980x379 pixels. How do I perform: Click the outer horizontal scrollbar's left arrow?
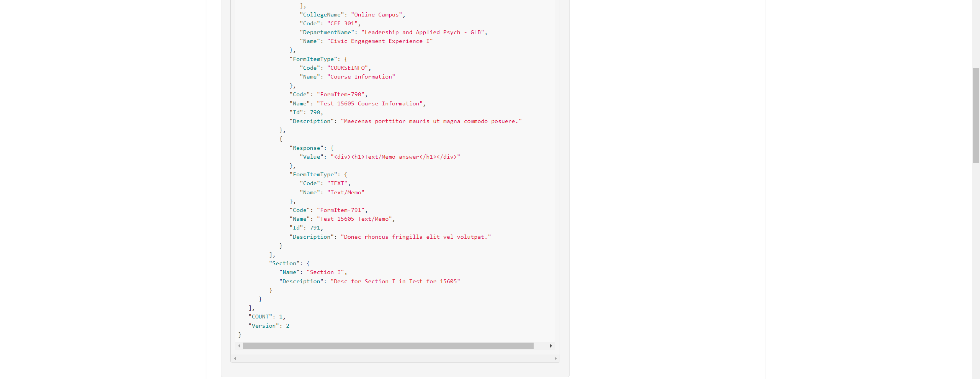coord(235,359)
